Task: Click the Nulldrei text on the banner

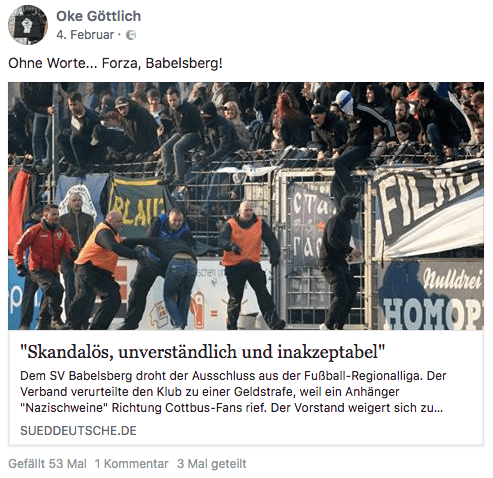Action: [453, 279]
